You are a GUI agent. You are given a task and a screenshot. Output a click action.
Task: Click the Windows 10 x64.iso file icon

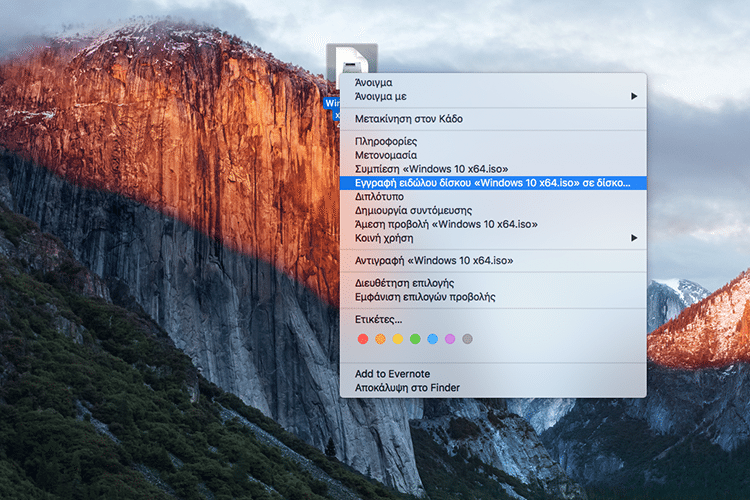pyautogui.click(x=352, y=58)
